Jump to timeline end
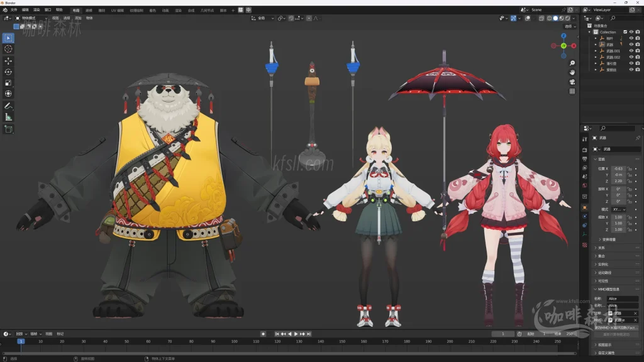The image size is (644, 362). pos(309,334)
